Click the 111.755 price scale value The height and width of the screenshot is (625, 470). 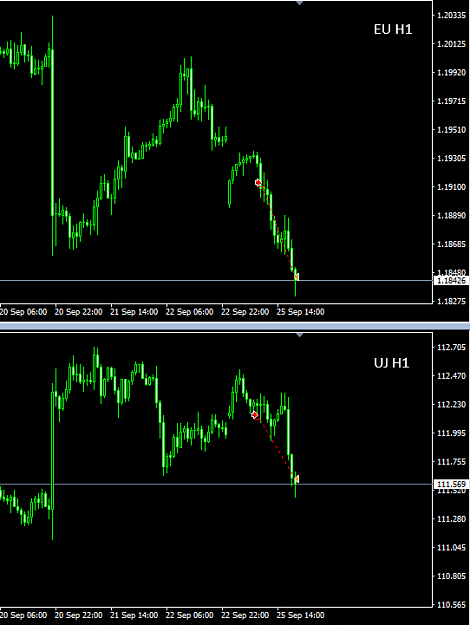pyautogui.click(x=451, y=462)
